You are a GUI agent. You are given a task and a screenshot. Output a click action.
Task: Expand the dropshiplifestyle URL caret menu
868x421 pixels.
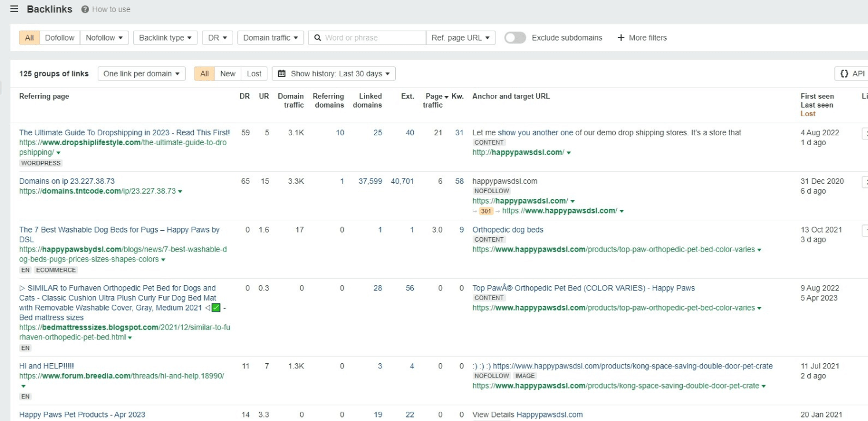[x=58, y=153]
